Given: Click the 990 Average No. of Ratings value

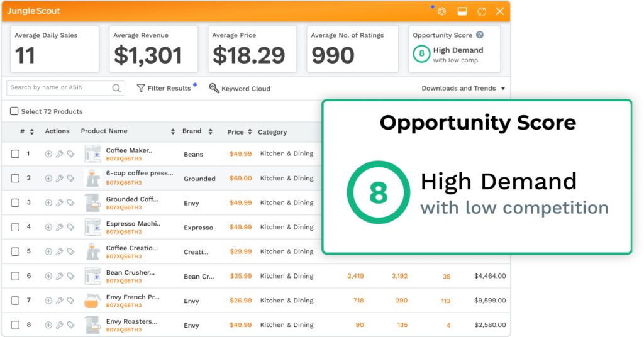Looking at the screenshot, I should click(333, 55).
